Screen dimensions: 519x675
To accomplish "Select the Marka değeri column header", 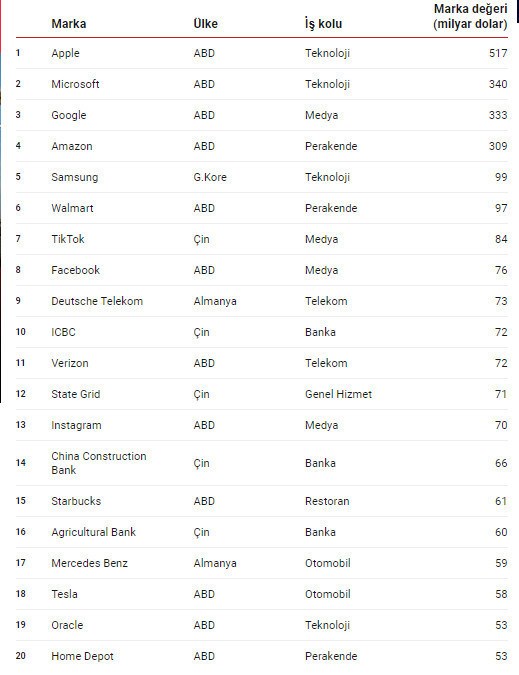I will tap(470, 16).
